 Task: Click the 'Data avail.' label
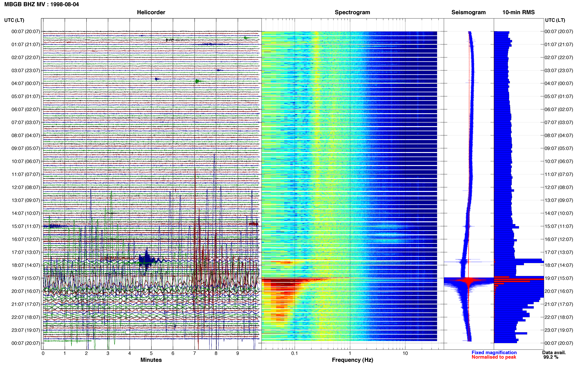(x=554, y=353)
